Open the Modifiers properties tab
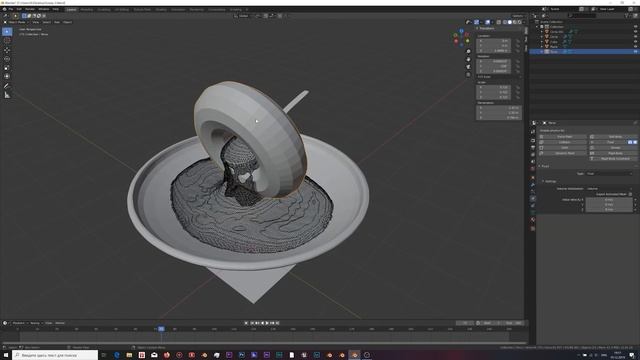 (533, 184)
